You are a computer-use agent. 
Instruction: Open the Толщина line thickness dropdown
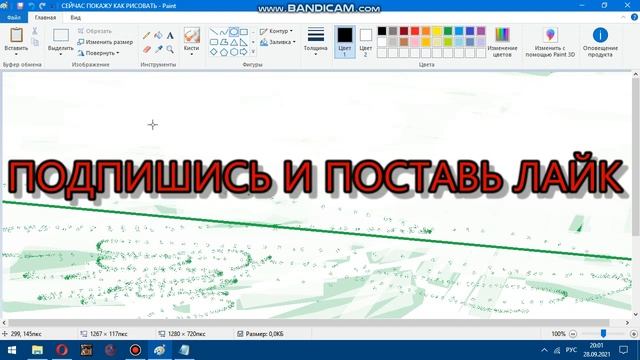[x=316, y=42]
